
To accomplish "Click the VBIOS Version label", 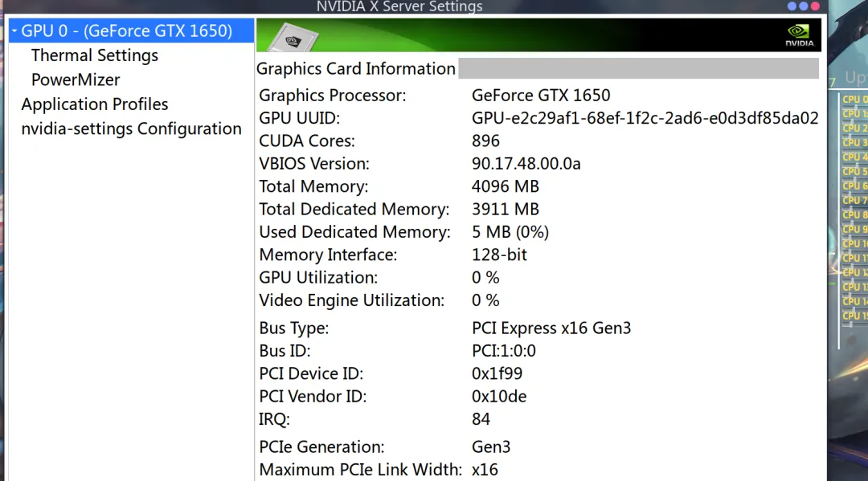I will (x=314, y=164).
